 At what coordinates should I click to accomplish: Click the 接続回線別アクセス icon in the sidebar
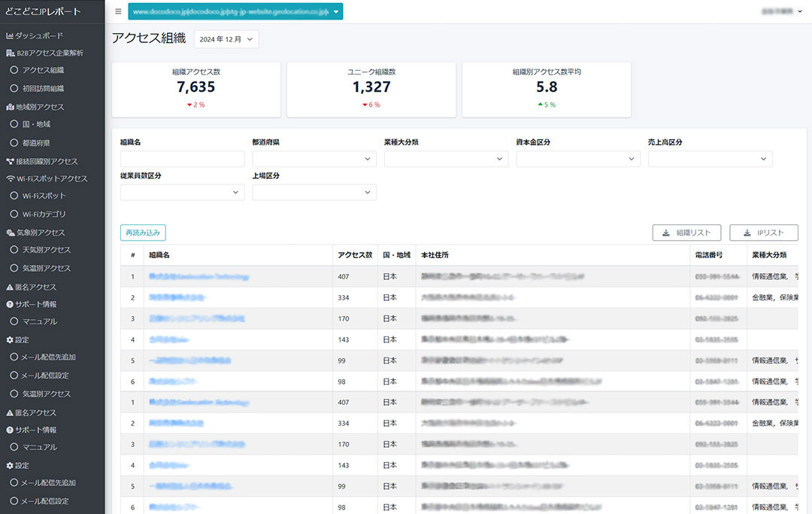click(x=10, y=162)
